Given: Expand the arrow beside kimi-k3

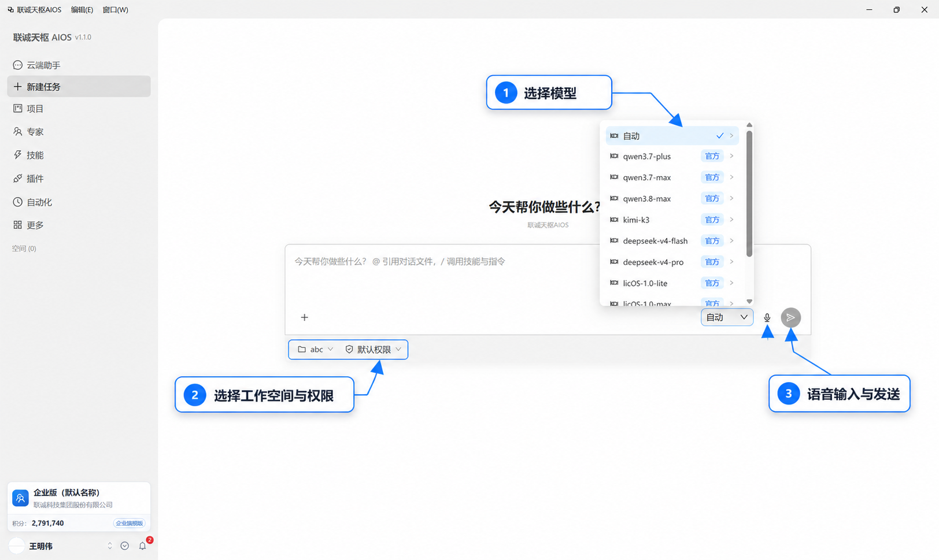Looking at the screenshot, I should tap(731, 220).
